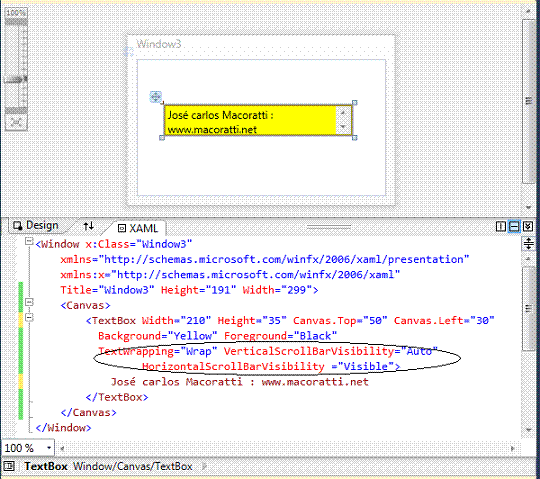Switch to the Design tab
Screen dimensions: 540x479
pos(35,226)
